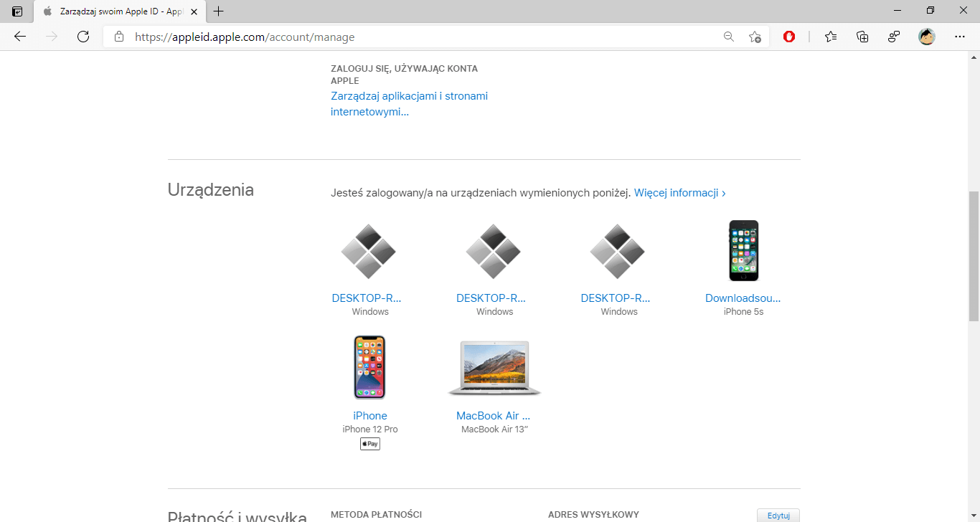Click the disabled forward navigation arrow
Image resolution: width=980 pixels, height=522 pixels.
tap(52, 37)
